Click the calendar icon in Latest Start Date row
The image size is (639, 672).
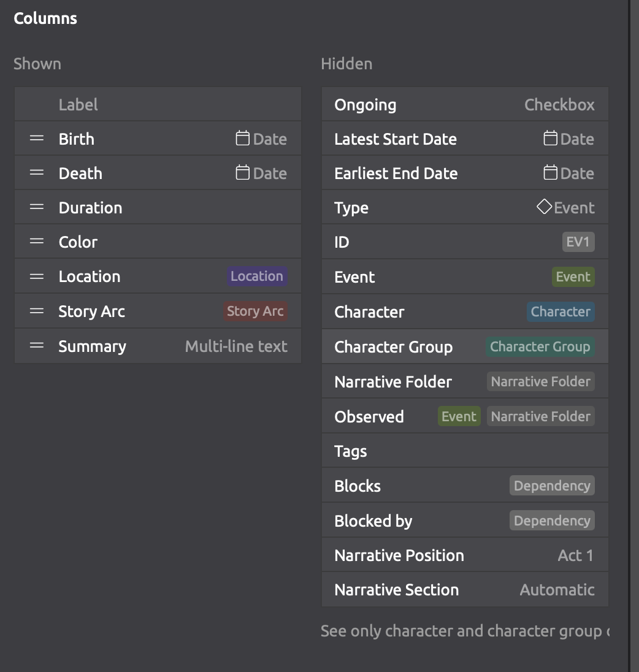[x=551, y=139]
